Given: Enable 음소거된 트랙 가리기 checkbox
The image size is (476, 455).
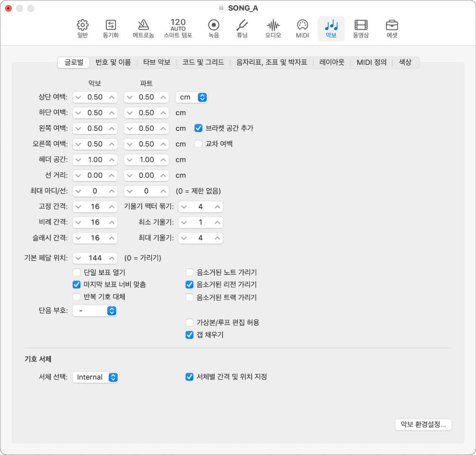Looking at the screenshot, I should tap(189, 297).
